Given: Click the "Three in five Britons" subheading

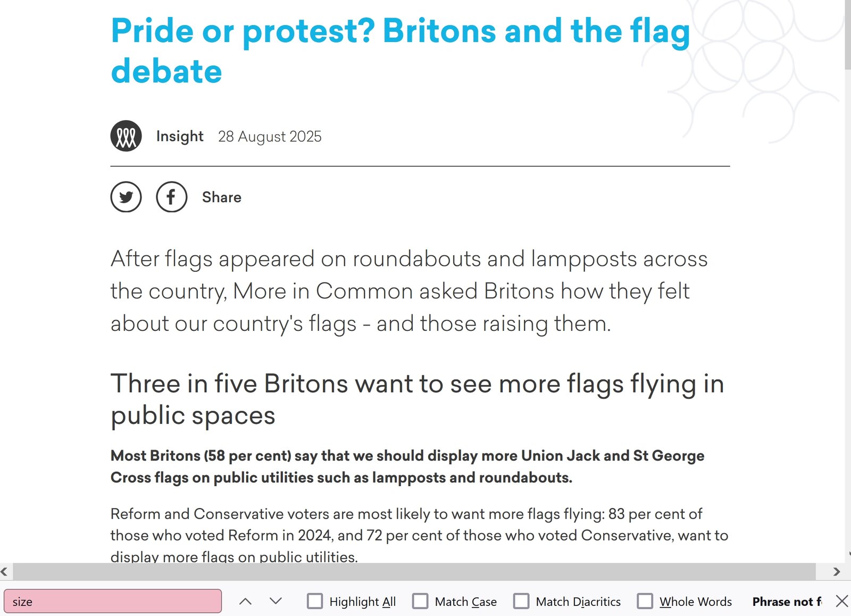Looking at the screenshot, I should click(x=417, y=399).
